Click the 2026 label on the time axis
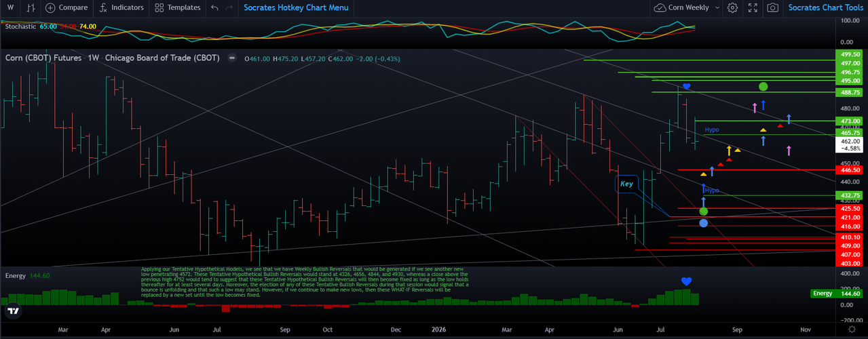Image resolution: width=868 pixels, height=339 pixels. [x=440, y=330]
